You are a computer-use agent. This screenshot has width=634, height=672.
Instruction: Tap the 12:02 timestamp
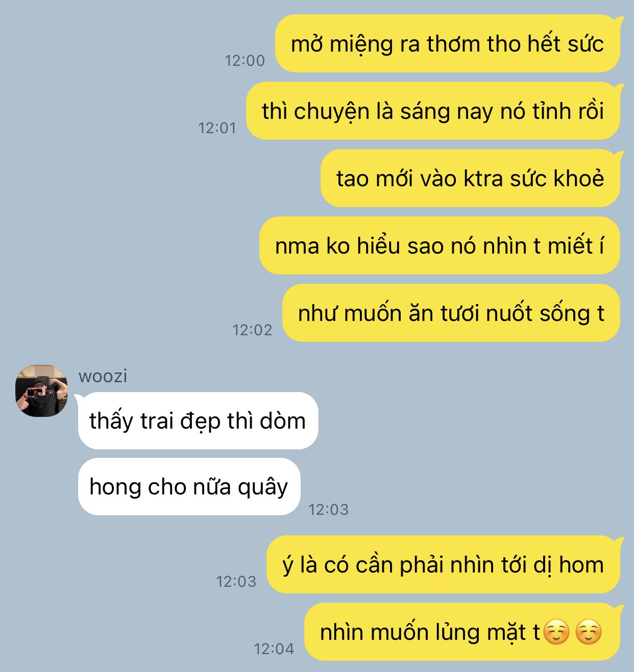coord(252,330)
